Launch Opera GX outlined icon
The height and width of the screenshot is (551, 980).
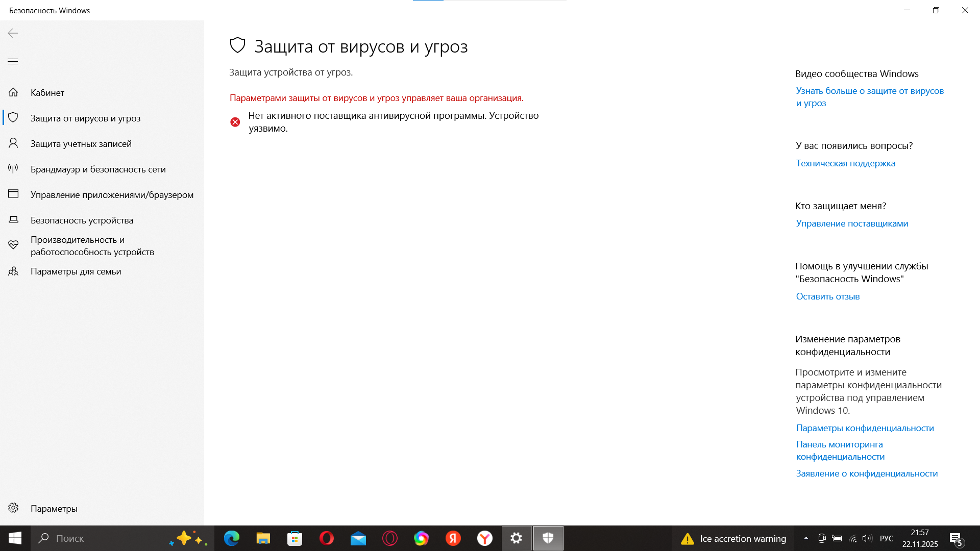[x=390, y=538]
